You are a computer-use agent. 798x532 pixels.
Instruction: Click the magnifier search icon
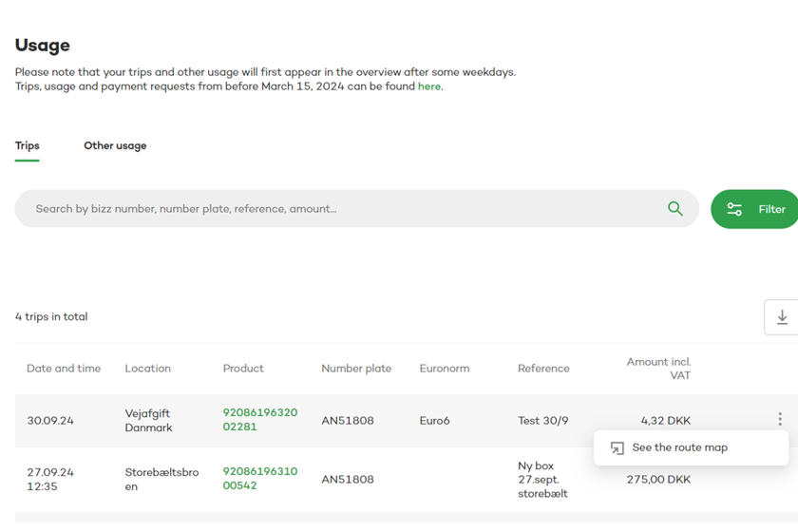pyautogui.click(x=674, y=209)
